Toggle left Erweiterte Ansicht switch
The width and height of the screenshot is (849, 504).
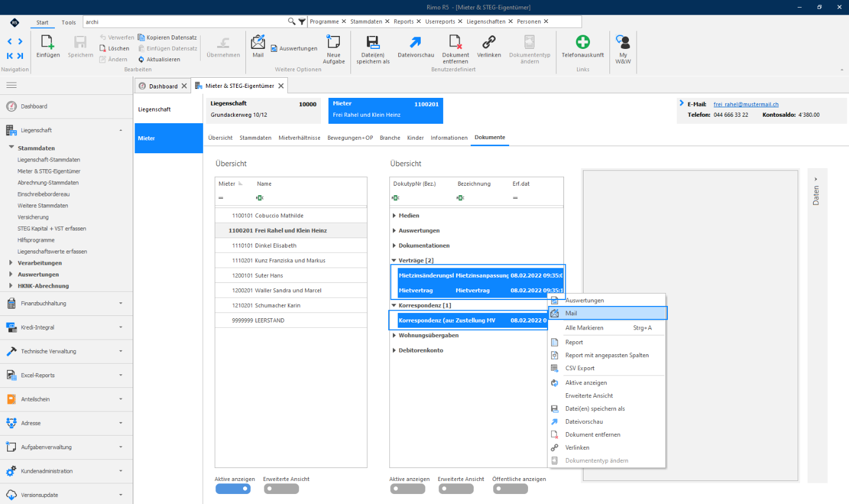(x=281, y=489)
